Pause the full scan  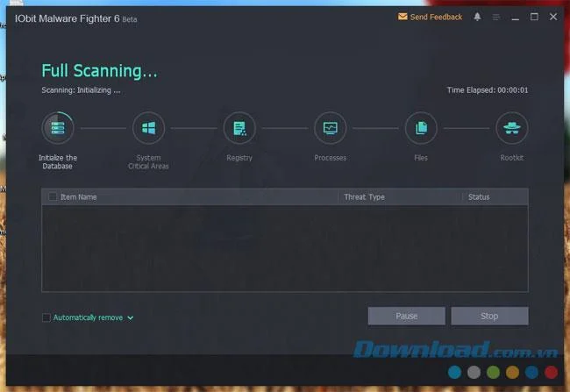pos(406,316)
